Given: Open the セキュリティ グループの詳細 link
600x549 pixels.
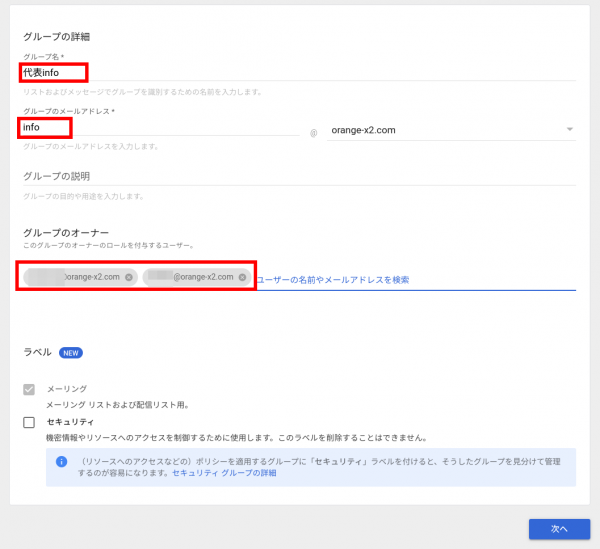Looking at the screenshot, I should (224, 473).
